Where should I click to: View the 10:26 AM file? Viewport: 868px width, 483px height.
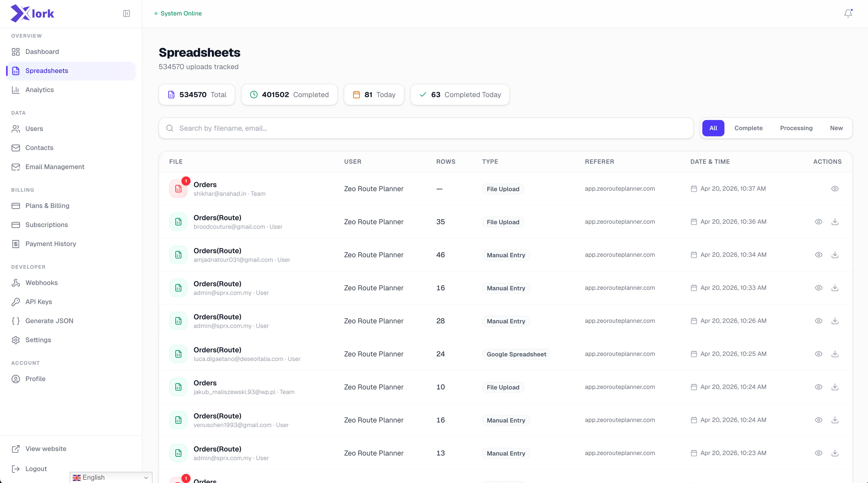tap(818, 321)
